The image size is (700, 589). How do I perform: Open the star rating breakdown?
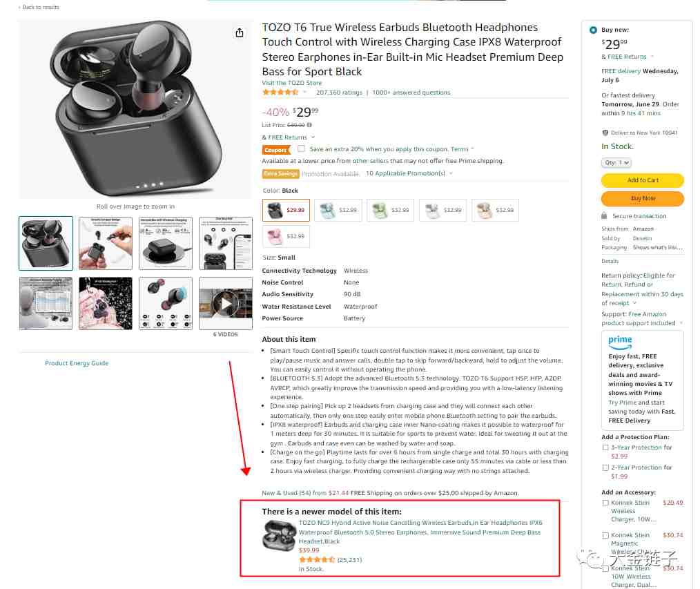[284, 93]
